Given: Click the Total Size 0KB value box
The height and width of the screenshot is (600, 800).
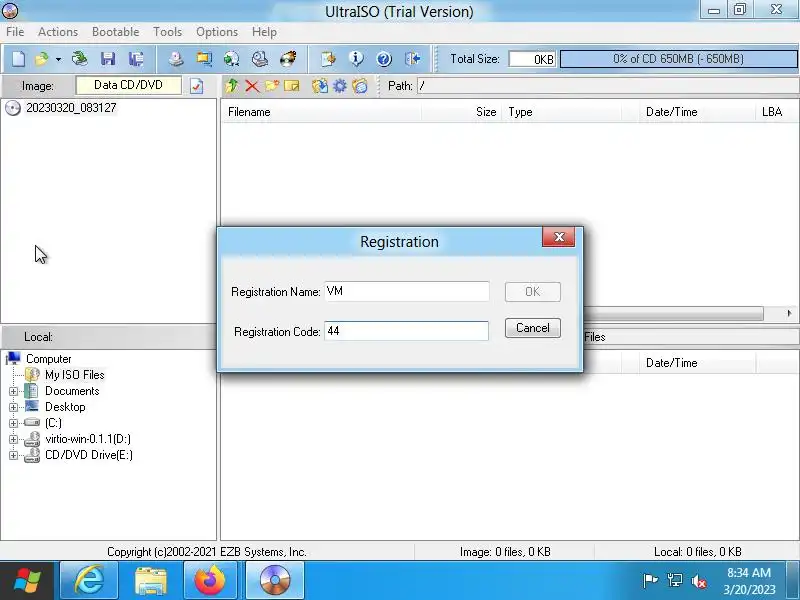Looking at the screenshot, I should tap(532, 59).
